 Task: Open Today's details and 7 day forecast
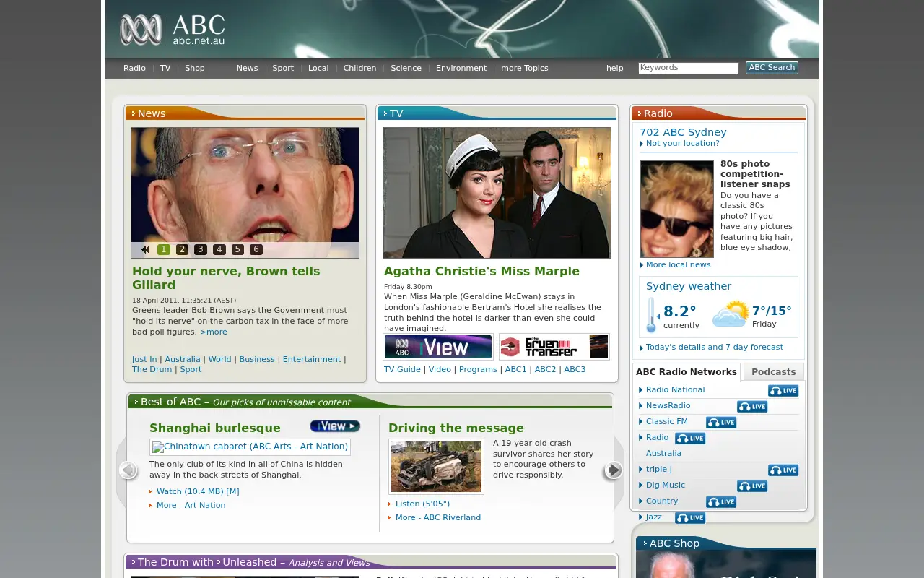coord(715,347)
